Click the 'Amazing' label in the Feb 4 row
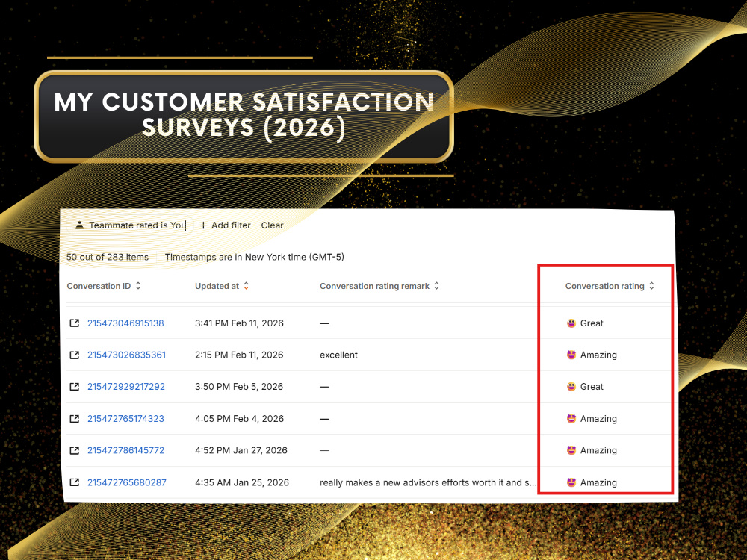Viewport: 747px width, 560px height. coord(598,419)
